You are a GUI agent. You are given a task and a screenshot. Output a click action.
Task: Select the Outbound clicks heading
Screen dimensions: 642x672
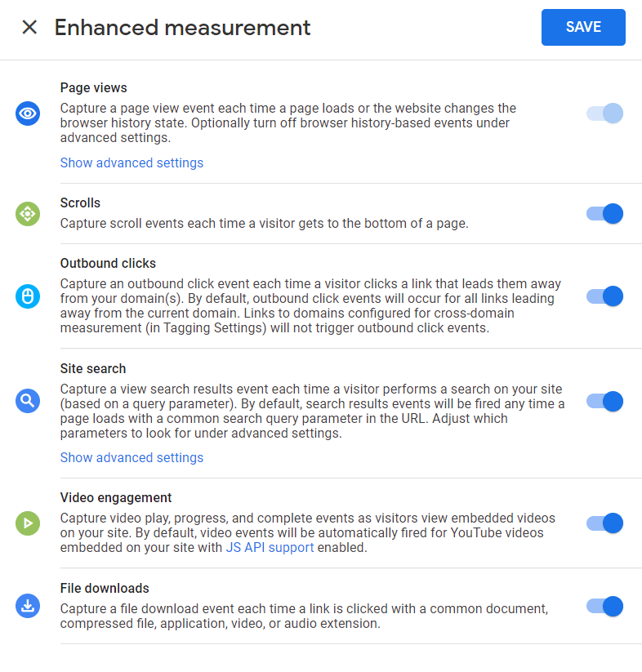click(x=108, y=263)
